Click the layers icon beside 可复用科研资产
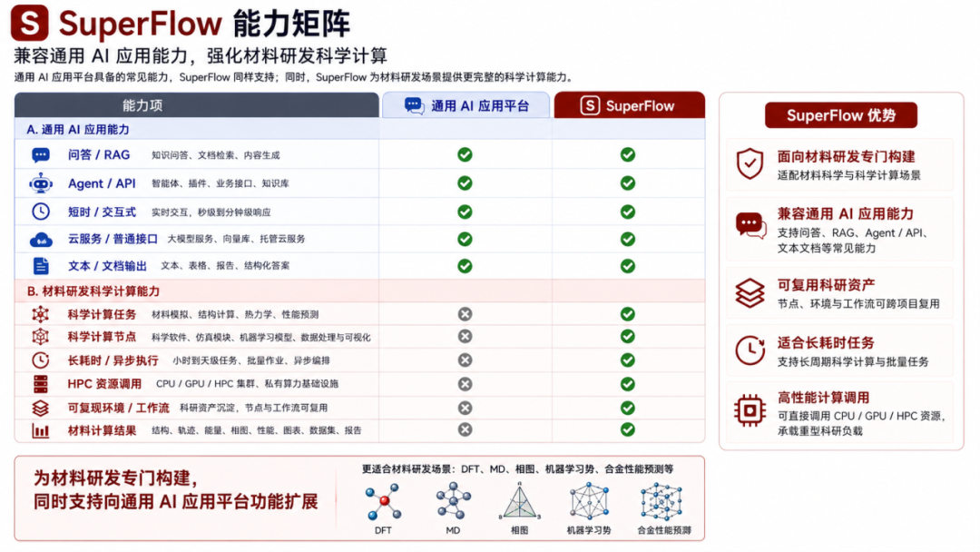The height and width of the screenshot is (552, 980). [750, 293]
